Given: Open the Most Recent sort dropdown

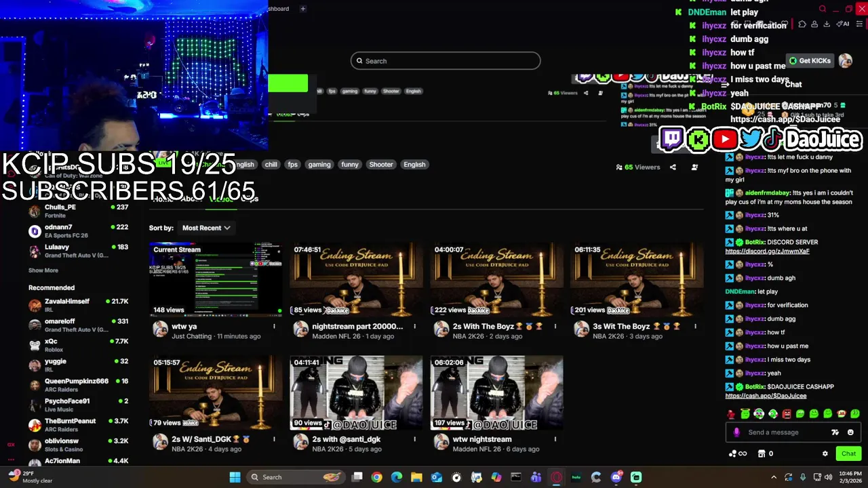Looking at the screenshot, I should pyautogui.click(x=206, y=228).
